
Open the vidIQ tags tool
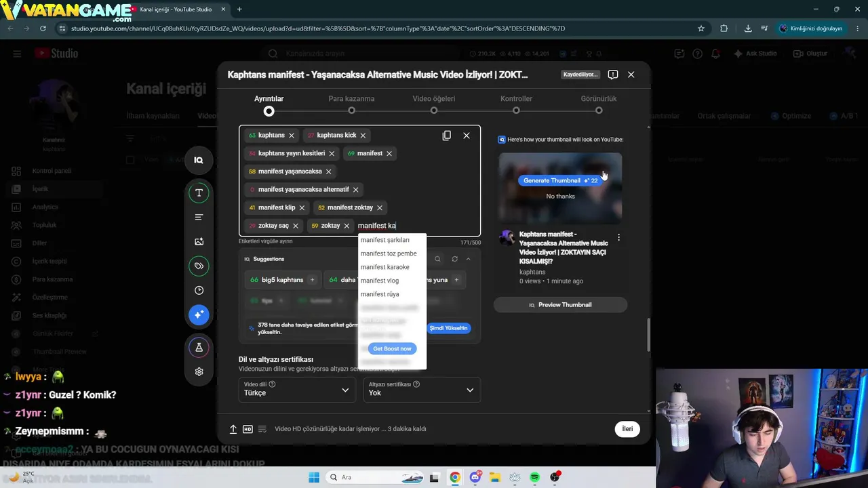[x=199, y=266]
